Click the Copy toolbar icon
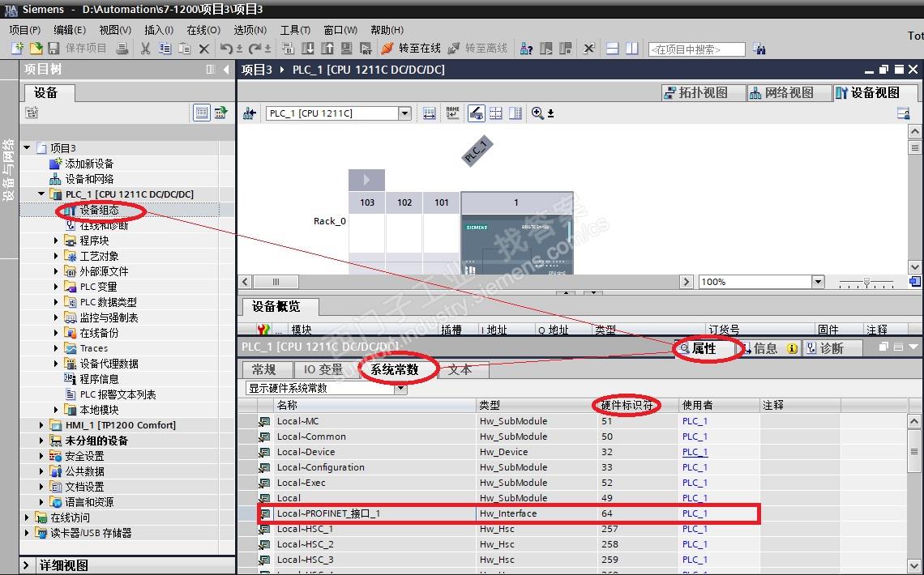The height and width of the screenshot is (575, 924). [x=165, y=49]
